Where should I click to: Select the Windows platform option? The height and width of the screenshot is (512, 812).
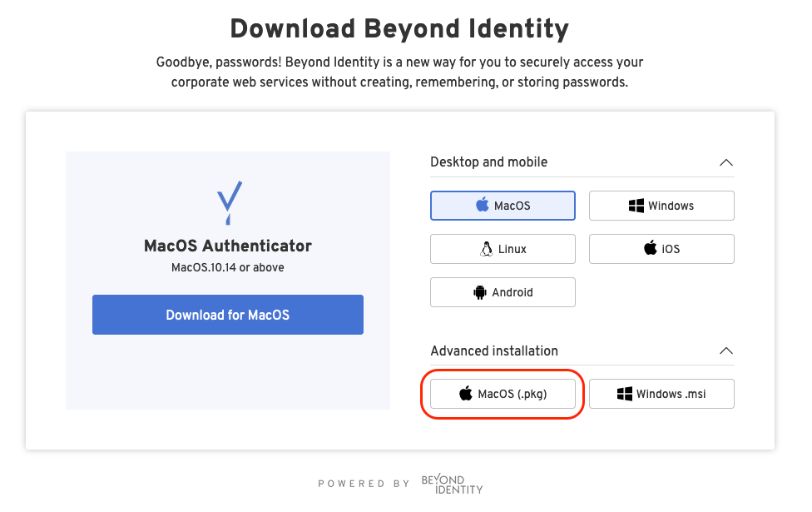point(661,205)
